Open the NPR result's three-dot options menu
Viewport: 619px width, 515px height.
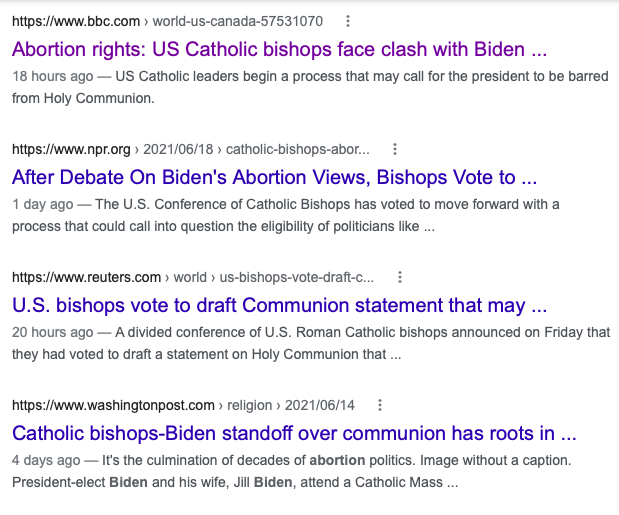(x=395, y=149)
